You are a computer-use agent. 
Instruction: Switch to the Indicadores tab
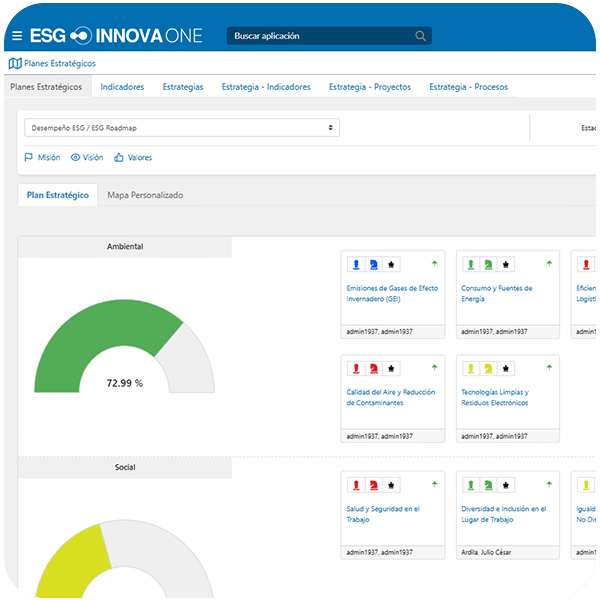pyautogui.click(x=122, y=87)
